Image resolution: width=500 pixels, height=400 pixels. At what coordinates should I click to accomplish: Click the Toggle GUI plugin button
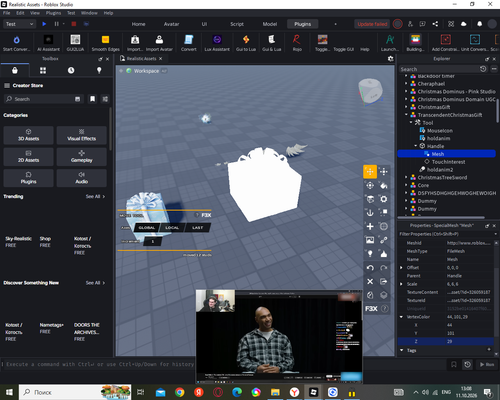(344, 49)
